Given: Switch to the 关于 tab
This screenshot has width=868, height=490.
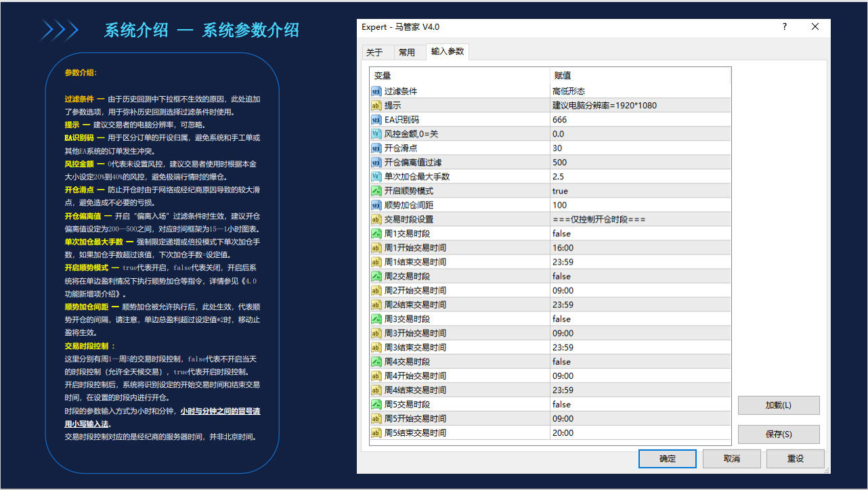Looking at the screenshot, I should point(374,52).
